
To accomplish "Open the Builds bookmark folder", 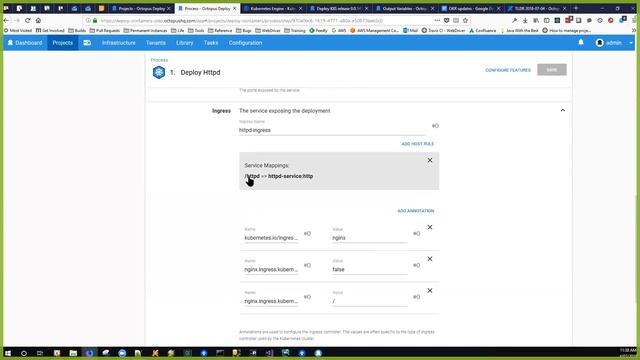I will click(77, 31).
